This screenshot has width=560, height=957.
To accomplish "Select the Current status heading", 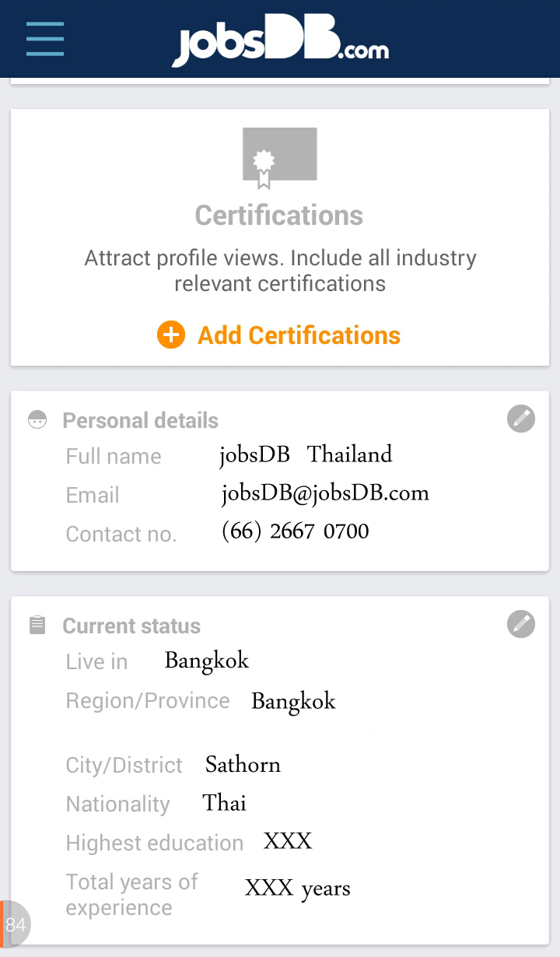I will (x=131, y=626).
